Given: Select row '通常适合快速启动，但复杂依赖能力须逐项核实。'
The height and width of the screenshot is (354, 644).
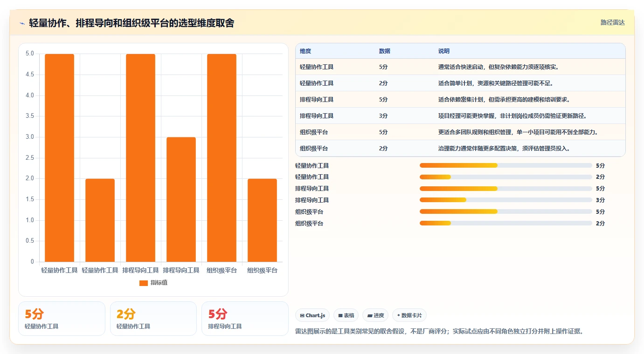Looking at the screenshot, I should 460,67.
